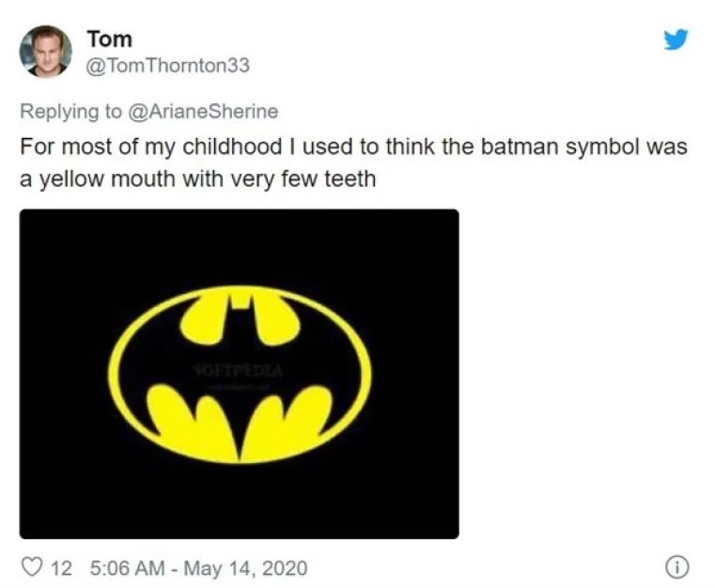
Task: Click the first line of tweet text
Action: point(352,147)
